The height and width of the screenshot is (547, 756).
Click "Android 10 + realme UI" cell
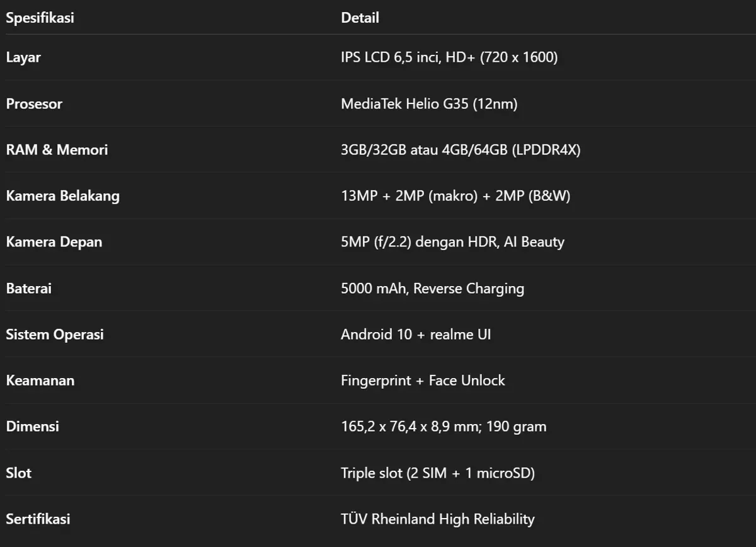pyautogui.click(x=416, y=334)
